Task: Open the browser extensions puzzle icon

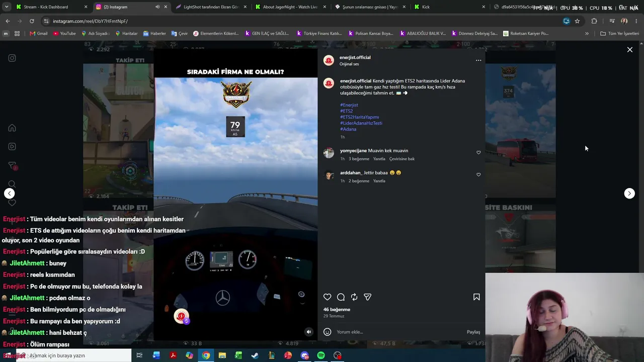Action: (594, 21)
